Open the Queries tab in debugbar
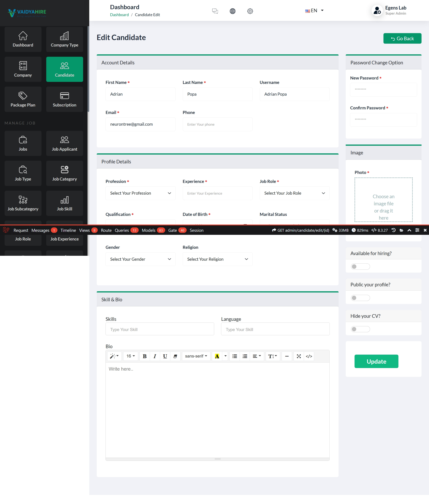This screenshot has width=429, height=504. pyautogui.click(x=122, y=230)
